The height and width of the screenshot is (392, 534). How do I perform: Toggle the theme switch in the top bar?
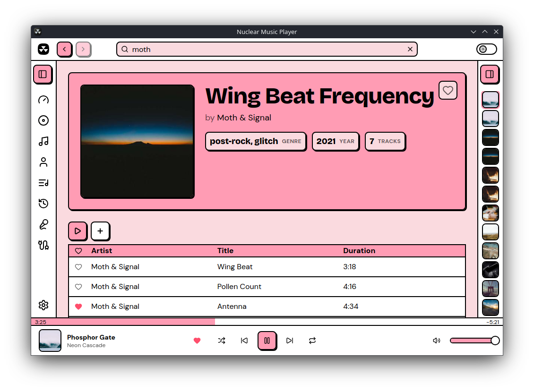486,49
